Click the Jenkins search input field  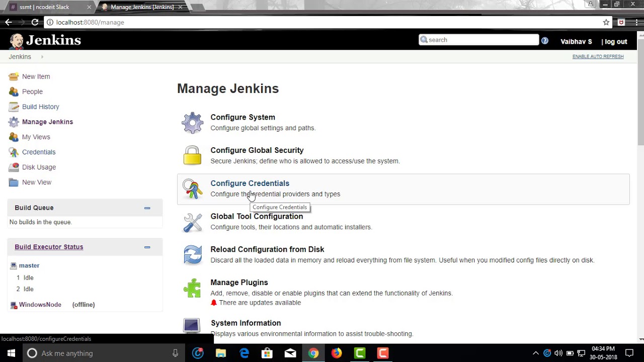pos(478,40)
